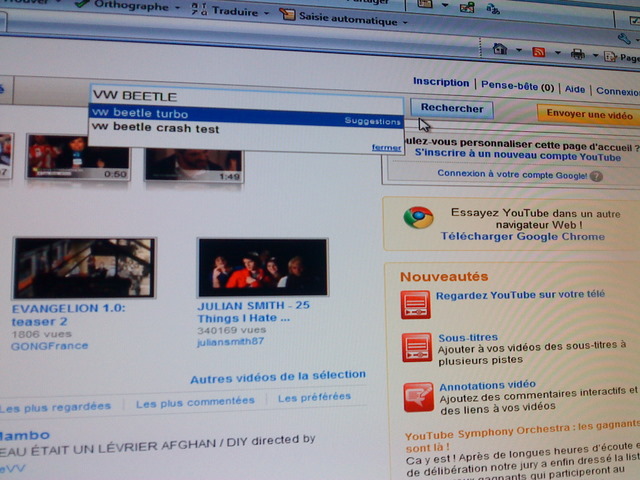Image resolution: width=640 pixels, height=480 pixels.
Task: Select suggestion 'vw beetle turbo'
Action: [247, 115]
